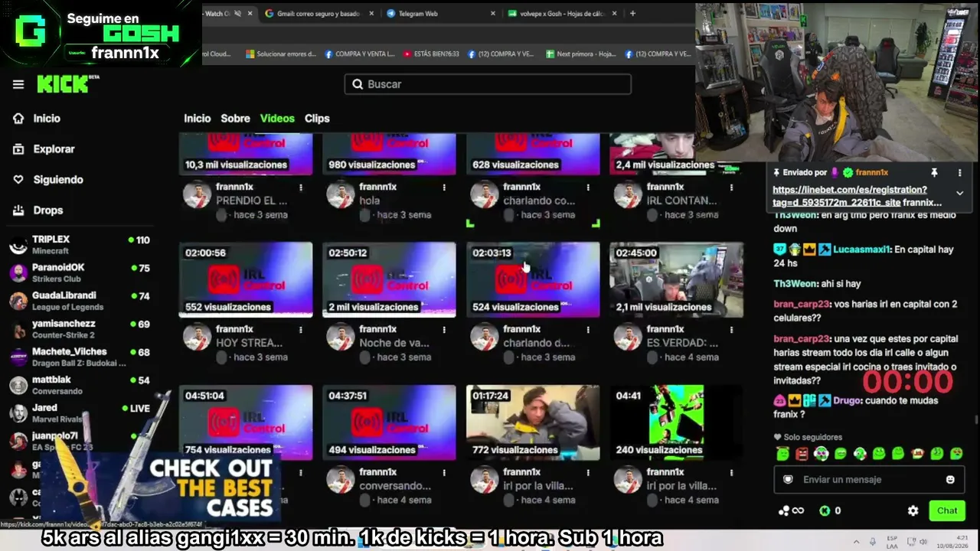This screenshot has height=551, width=980.
Task: Open Inicio in the sidebar
Action: [x=46, y=119]
